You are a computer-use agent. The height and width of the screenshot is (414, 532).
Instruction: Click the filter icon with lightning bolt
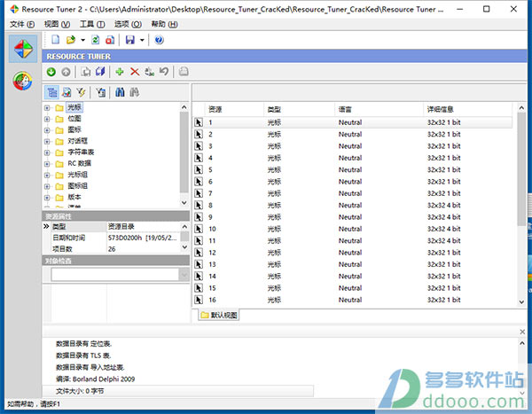pyautogui.click(x=81, y=92)
